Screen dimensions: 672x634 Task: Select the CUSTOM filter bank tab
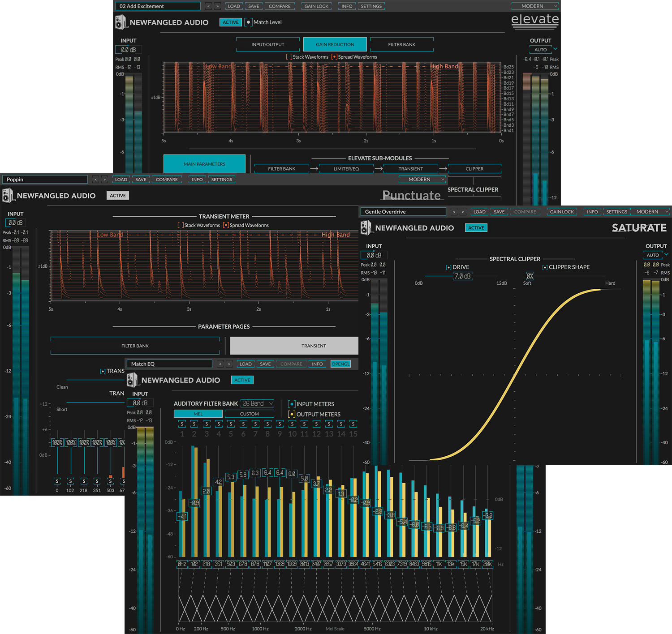click(249, 414)
